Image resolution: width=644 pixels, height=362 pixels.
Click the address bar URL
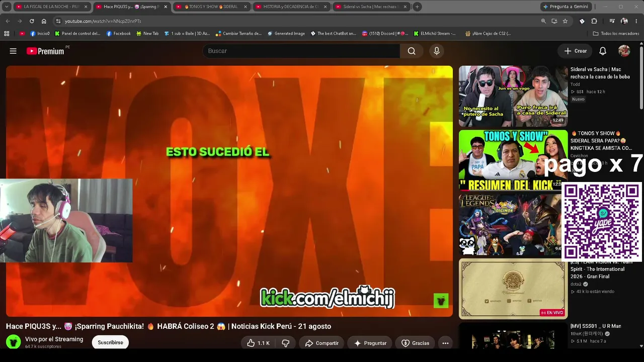103,21
